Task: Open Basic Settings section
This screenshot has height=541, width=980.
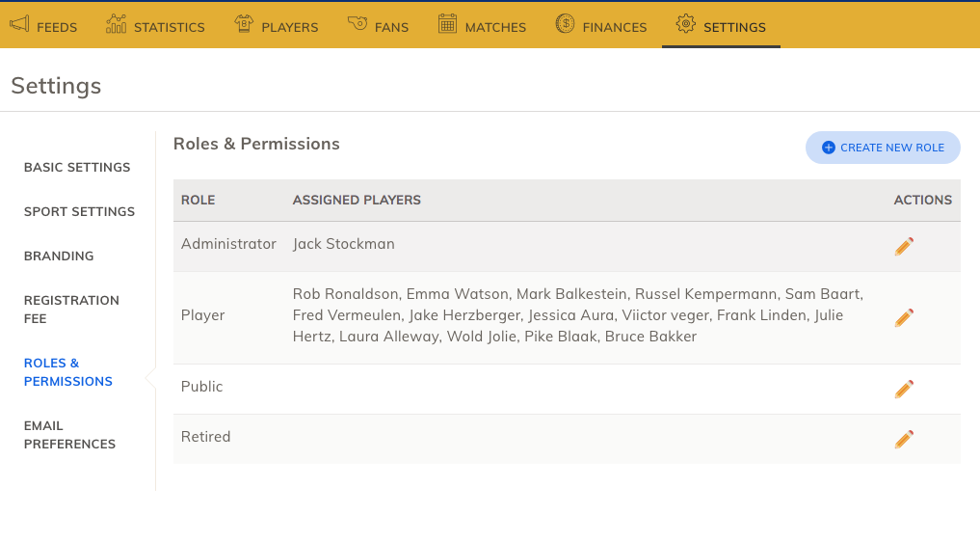Action: pyautogui.click(x=77, y=168)
